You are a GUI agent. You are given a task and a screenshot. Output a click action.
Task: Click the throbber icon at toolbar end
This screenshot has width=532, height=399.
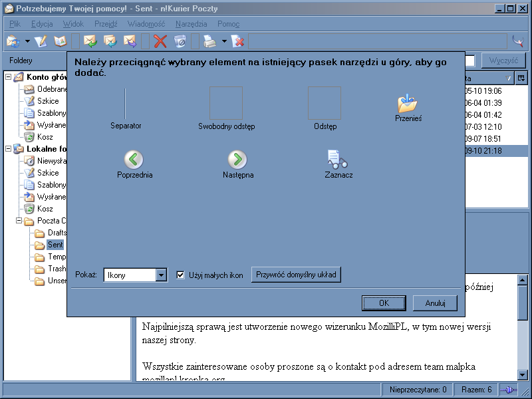pos(518,41)
